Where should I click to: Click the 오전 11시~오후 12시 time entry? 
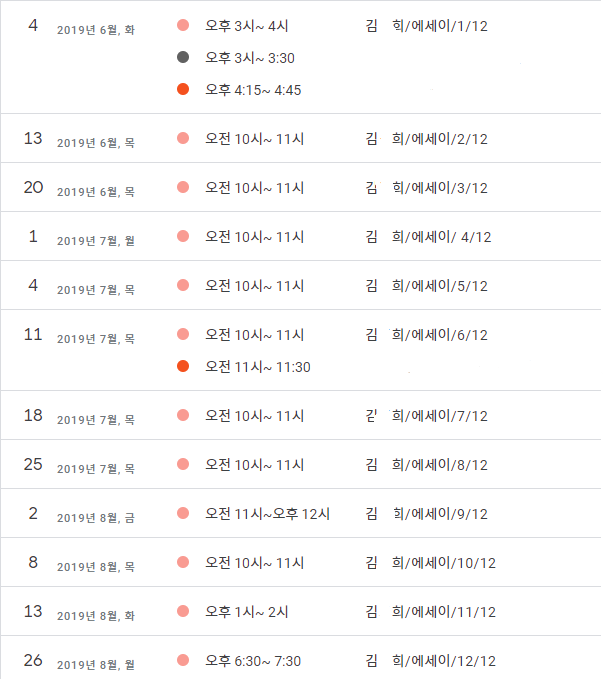(x=268, y=514)
